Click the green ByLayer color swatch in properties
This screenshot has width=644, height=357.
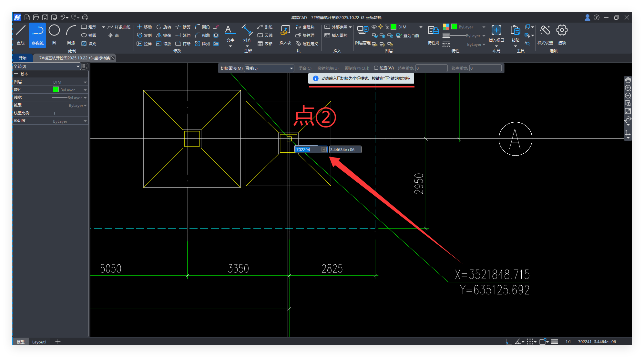pos(56,90)
